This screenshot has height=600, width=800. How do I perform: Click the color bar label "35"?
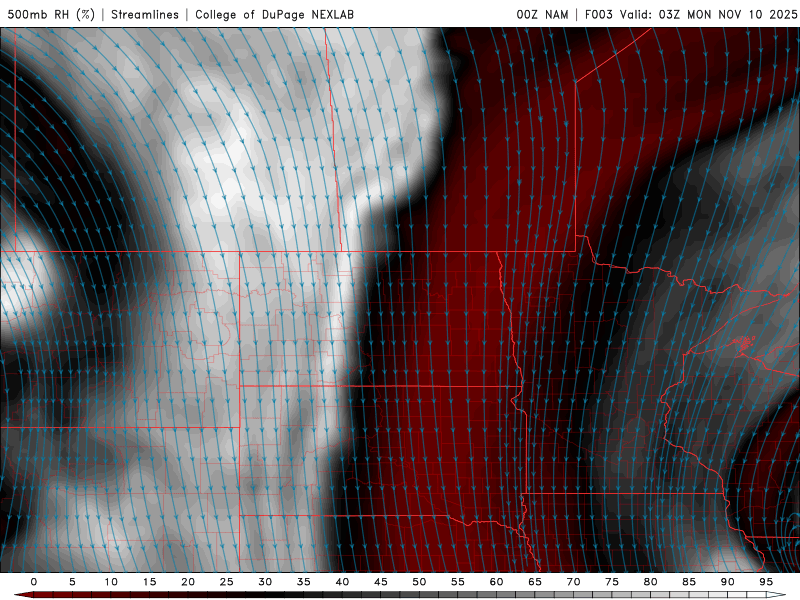point(304,582)
